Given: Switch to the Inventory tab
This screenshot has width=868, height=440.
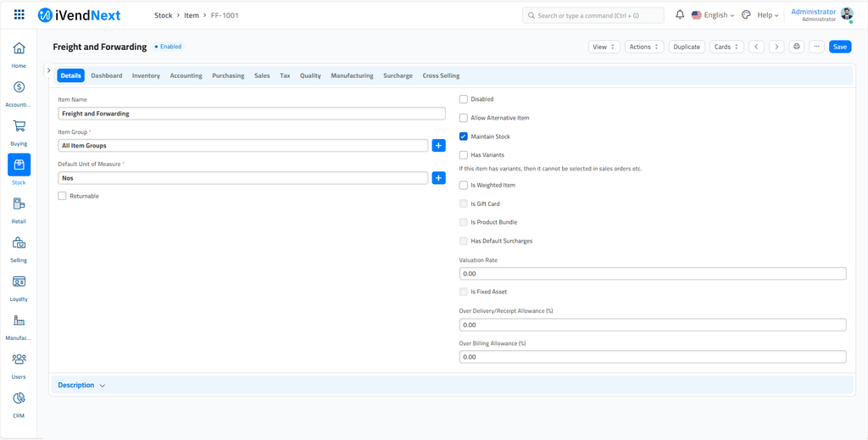Looking at the screenshot, I should pos(146,75).
